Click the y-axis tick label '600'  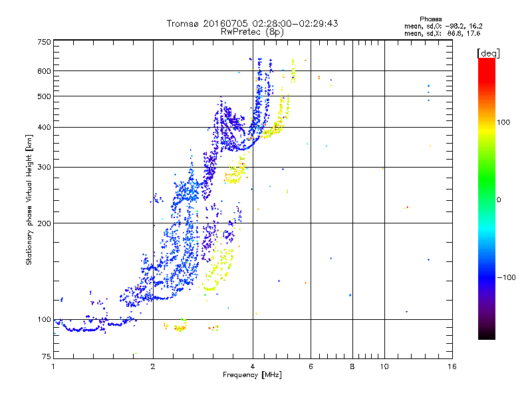(44, 71)
